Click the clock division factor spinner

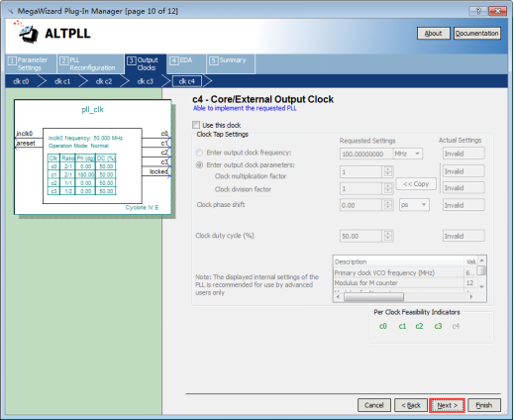click(388, 188)
